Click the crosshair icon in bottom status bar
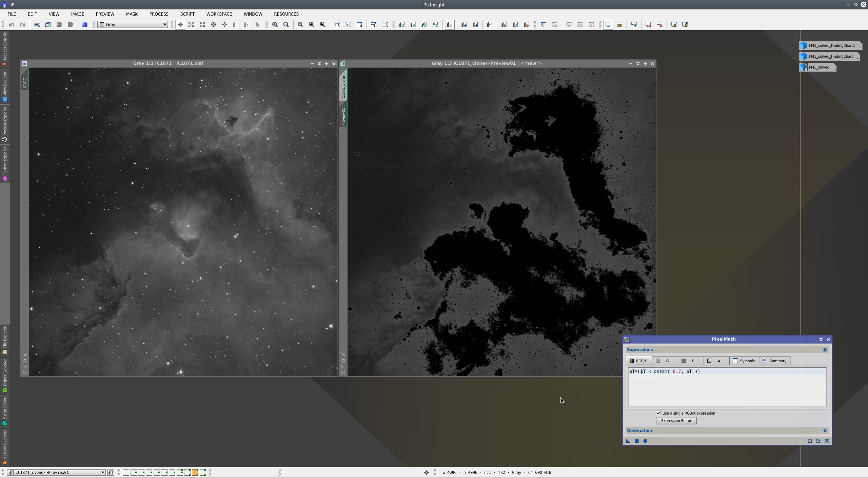 426,472
